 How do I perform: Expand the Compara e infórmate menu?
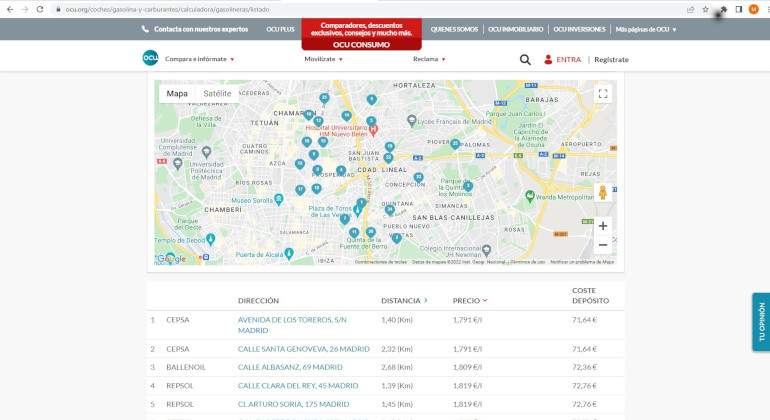pos(199,59)
